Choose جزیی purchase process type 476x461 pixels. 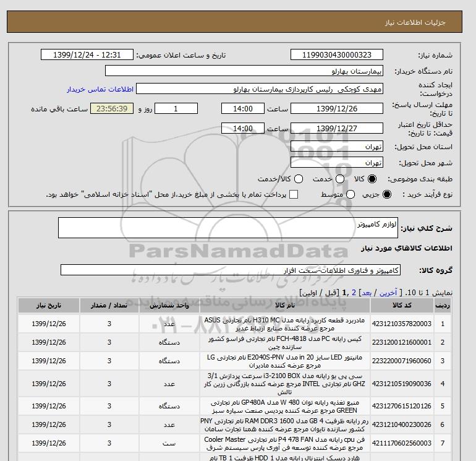pos(387,194)
